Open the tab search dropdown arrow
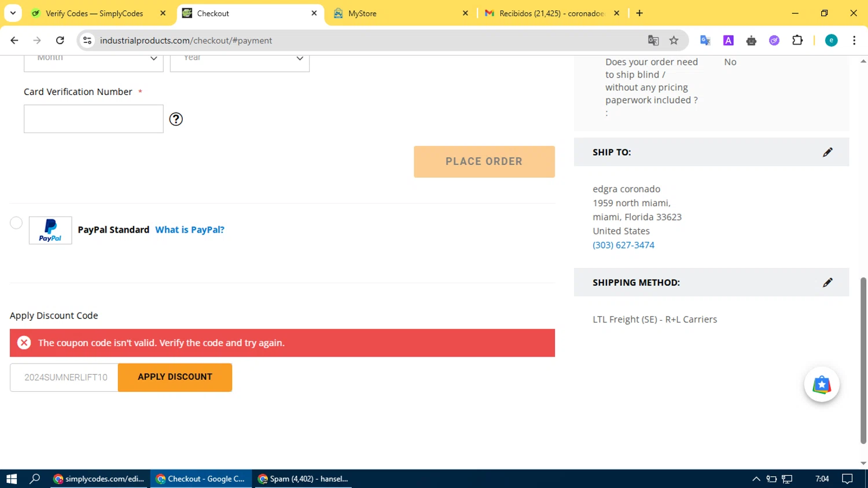Viewport: 868px width, 488px height. (13, 13)
